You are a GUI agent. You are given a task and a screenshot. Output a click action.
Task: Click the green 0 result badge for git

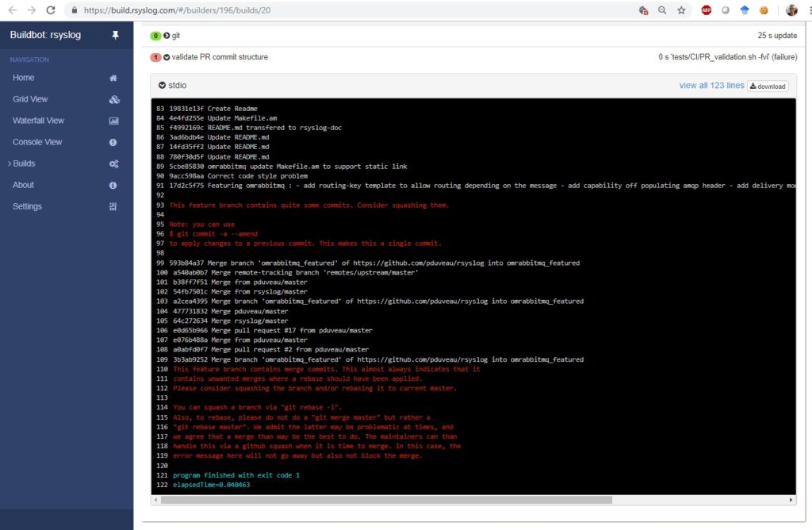[155, 36]
